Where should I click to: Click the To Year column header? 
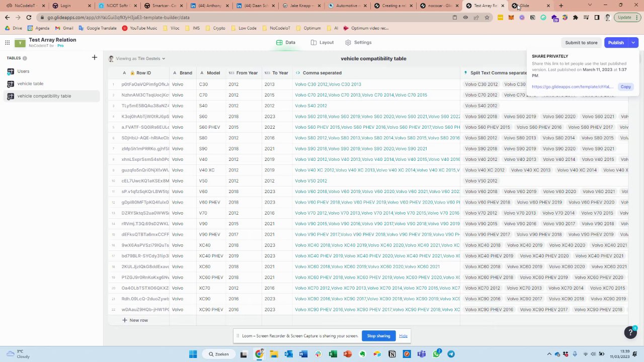(277, 73)
